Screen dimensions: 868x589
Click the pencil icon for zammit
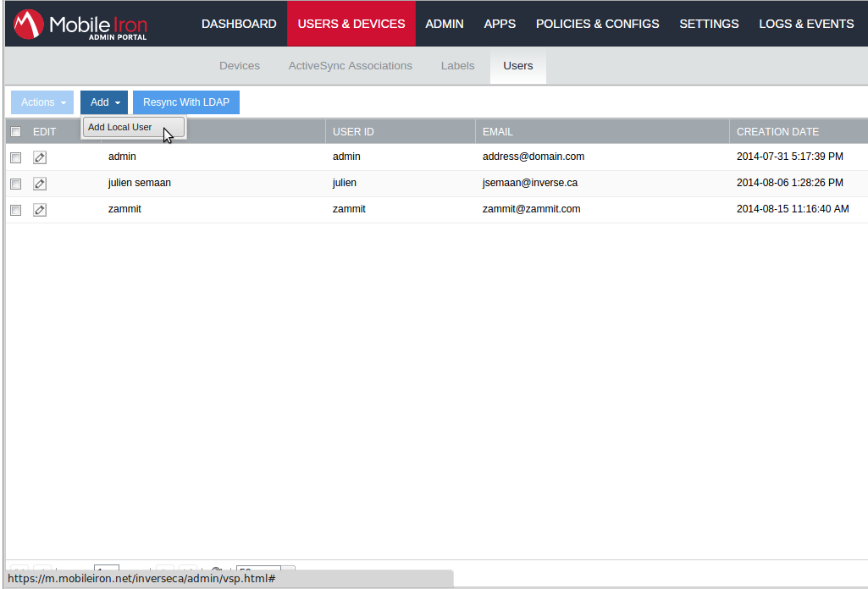click(x=40, y=210)
